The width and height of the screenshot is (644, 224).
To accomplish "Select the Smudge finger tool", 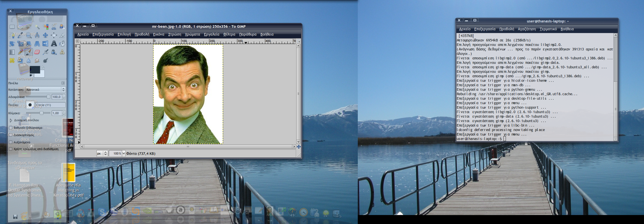I will 37,60.
